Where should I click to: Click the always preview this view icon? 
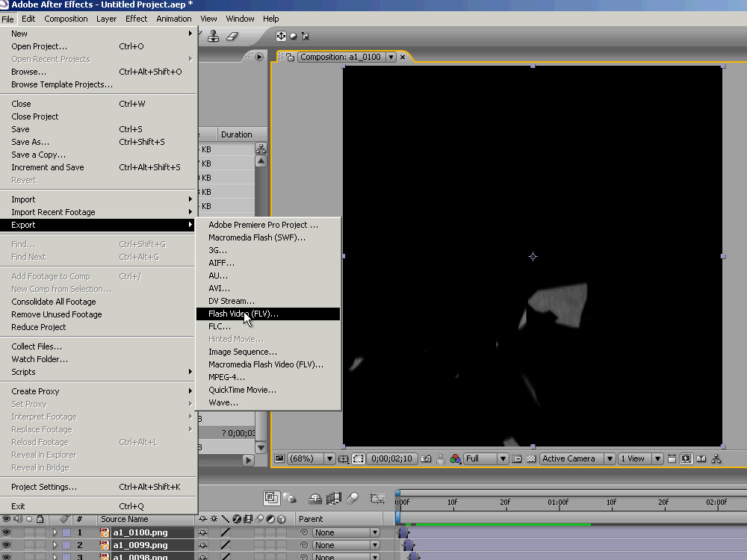click(x=279, y=458)
